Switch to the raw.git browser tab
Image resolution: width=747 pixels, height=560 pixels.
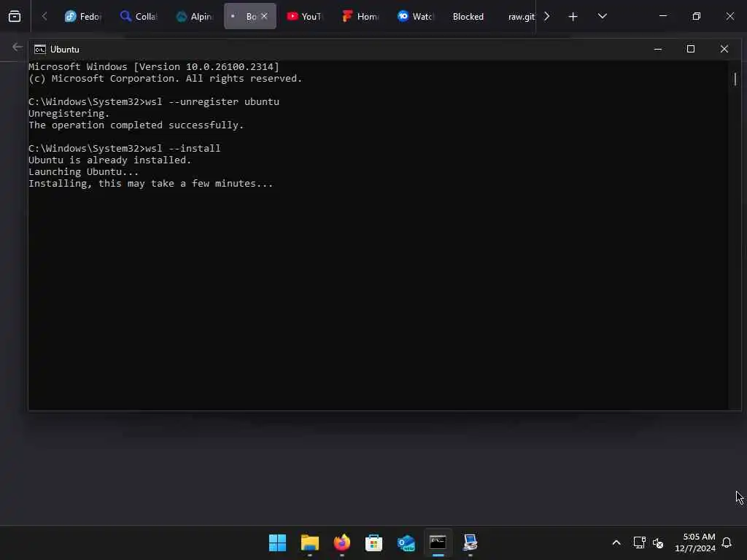(520, 16)
